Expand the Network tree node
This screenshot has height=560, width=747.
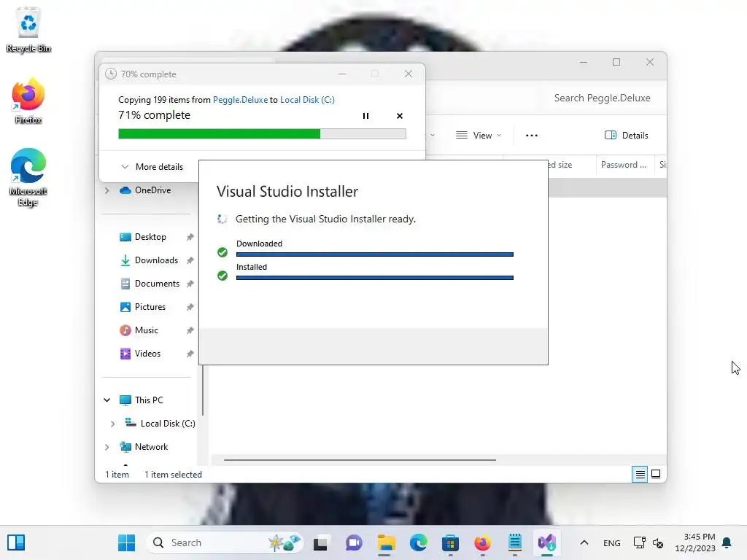107,447
